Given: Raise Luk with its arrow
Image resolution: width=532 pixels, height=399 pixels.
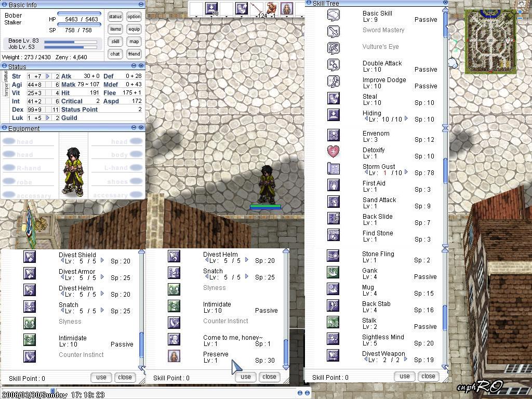Looking at the screenshot, I should [x=48, y=118].
